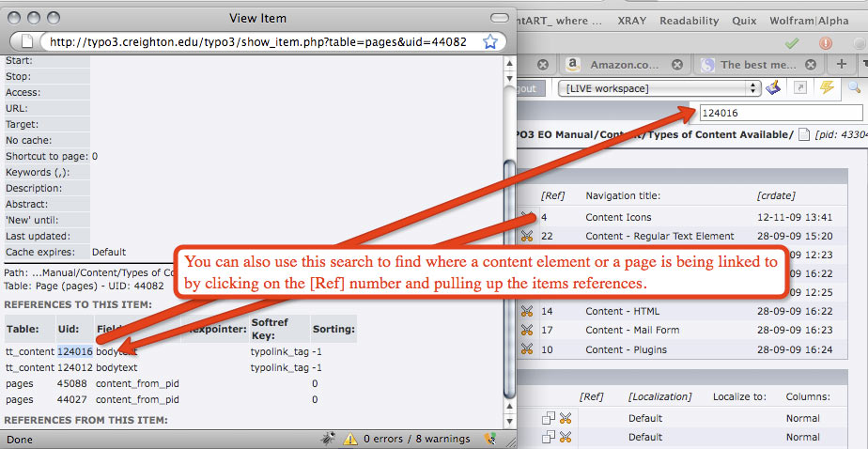
Task: Click the warning triangle icon in the status bar
Action: (349, 439)
